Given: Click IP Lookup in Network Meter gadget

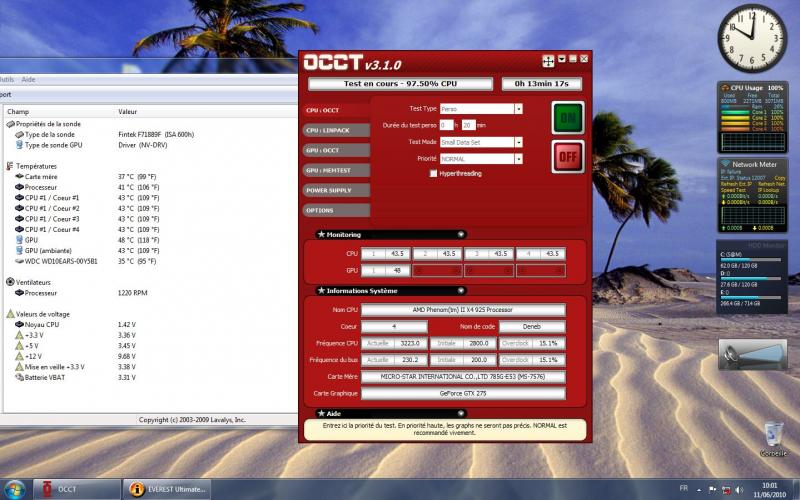Looking at the screenshot, I should 768,190.
